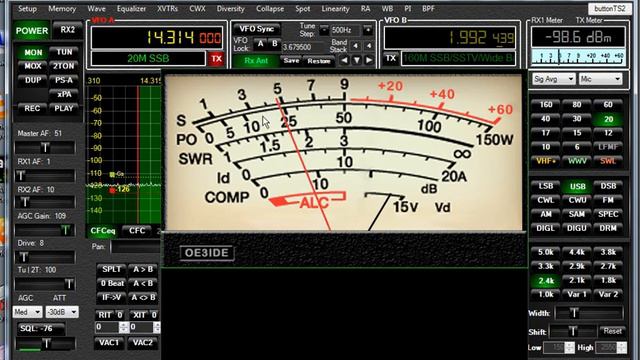The height and width of the screenshot is (360, 640).
Task: Adjust the Drive slider
Action: coord(45,257)
